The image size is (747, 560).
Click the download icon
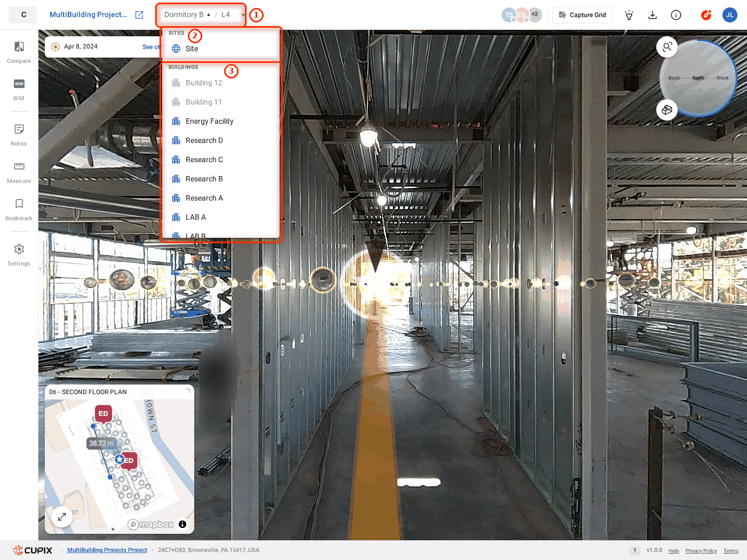(653, 15)
